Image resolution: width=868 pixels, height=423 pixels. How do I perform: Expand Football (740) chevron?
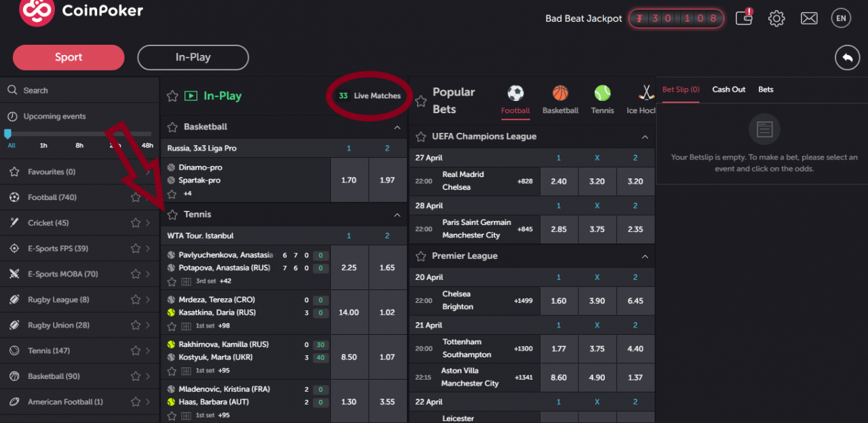pyautogui.click(x=148, y=197)
